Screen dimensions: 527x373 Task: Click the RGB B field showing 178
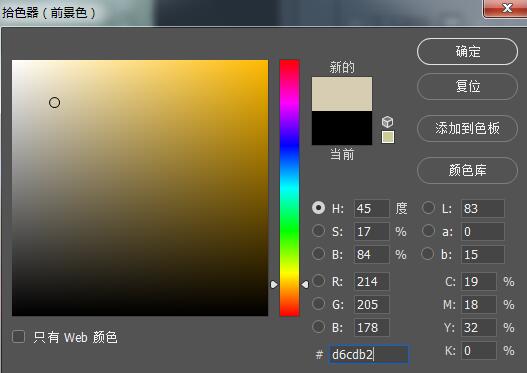click(x=371, y=327)
